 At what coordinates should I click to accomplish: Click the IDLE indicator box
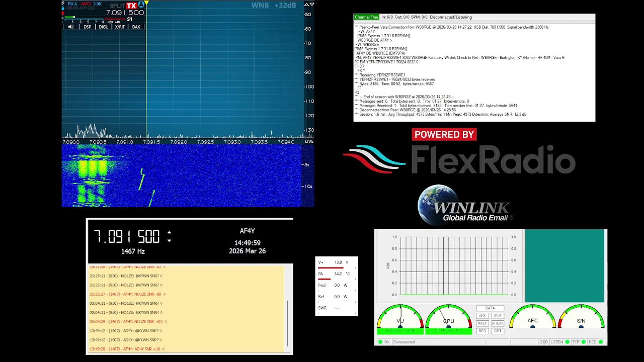click(x=498, y=316)
